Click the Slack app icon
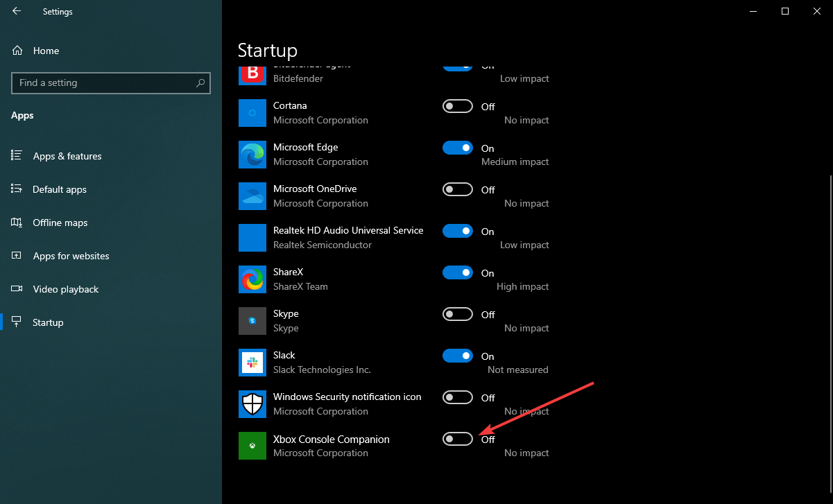Viewport: 833px width, 504px height. (252, 363)
